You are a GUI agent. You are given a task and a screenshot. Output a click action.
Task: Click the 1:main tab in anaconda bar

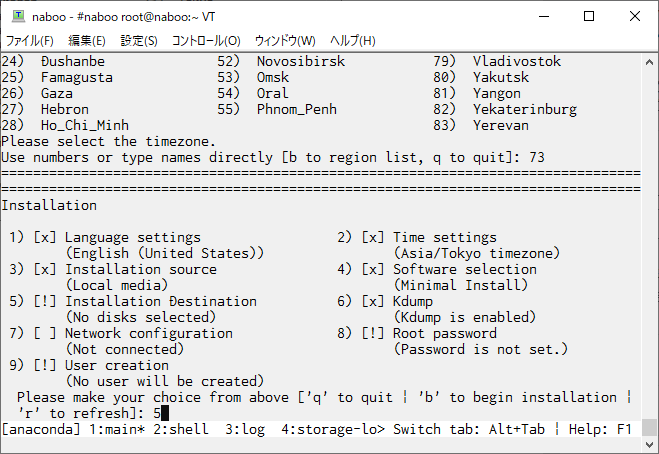point(117,429)
